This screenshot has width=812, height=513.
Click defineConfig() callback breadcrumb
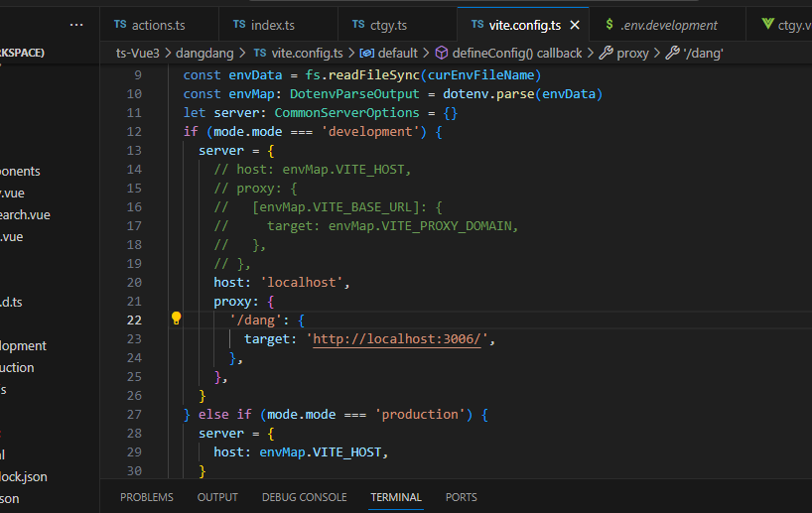click(517, 53)
